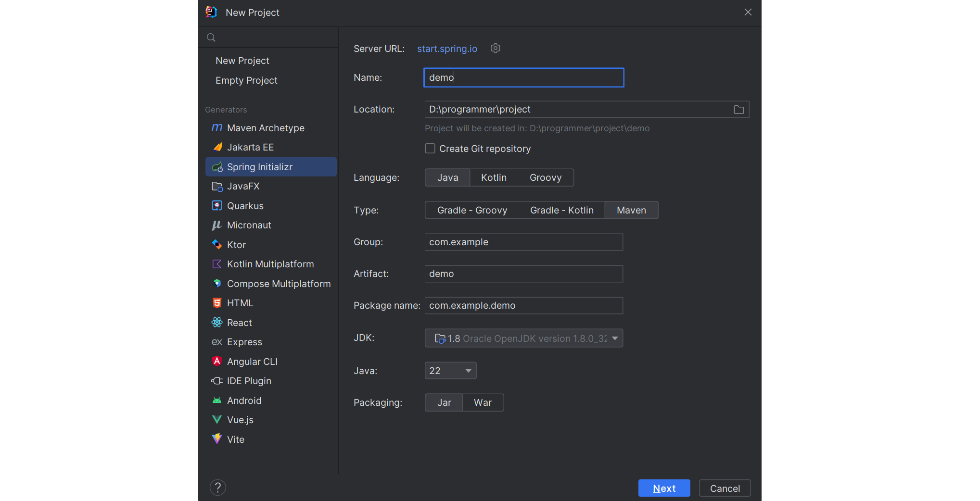Click the Spring Initializr leaf icon

[x=217, y=167]
